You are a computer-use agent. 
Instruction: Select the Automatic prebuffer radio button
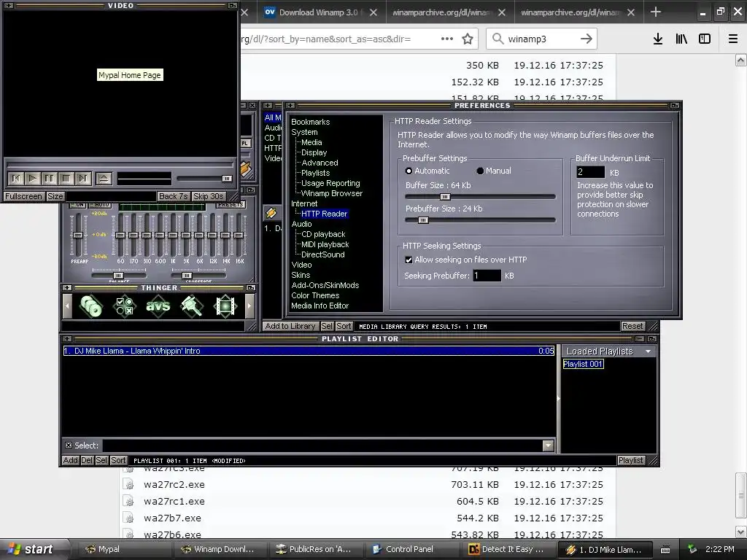point(409,171)
